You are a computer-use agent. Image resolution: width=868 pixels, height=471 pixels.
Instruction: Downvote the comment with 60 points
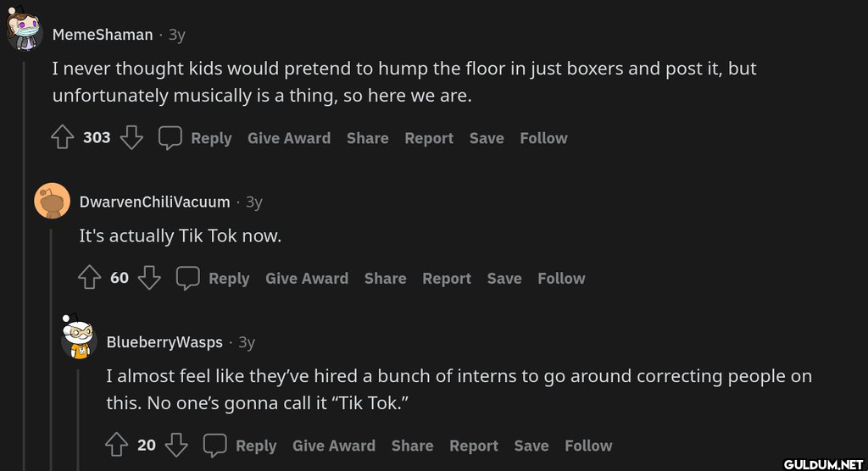[149, 277]
